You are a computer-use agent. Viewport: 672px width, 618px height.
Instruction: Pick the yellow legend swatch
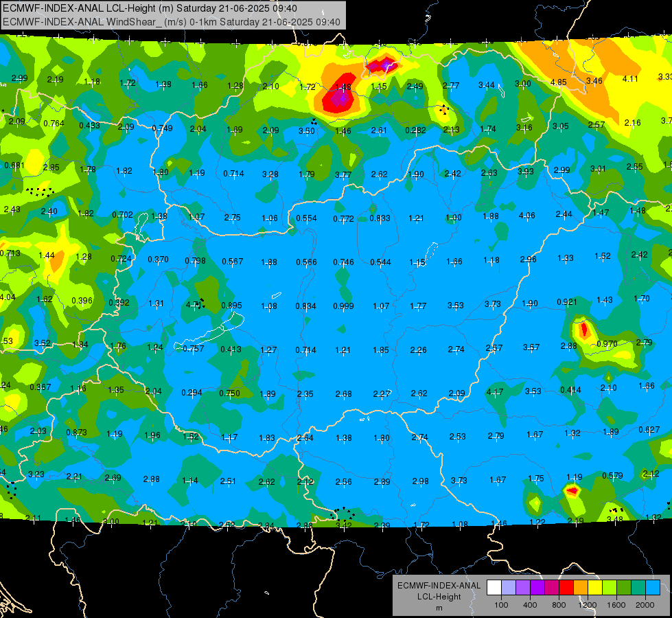595,588
